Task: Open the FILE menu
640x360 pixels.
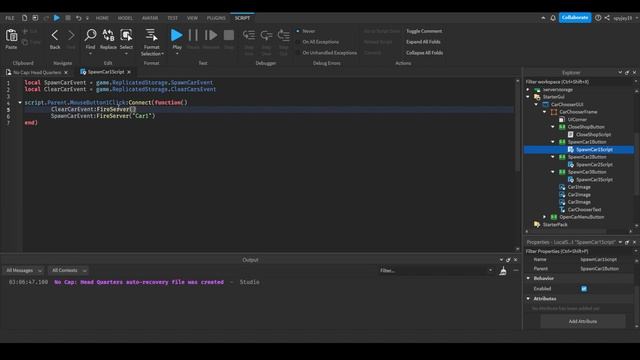Action: [x=10, y=18]
